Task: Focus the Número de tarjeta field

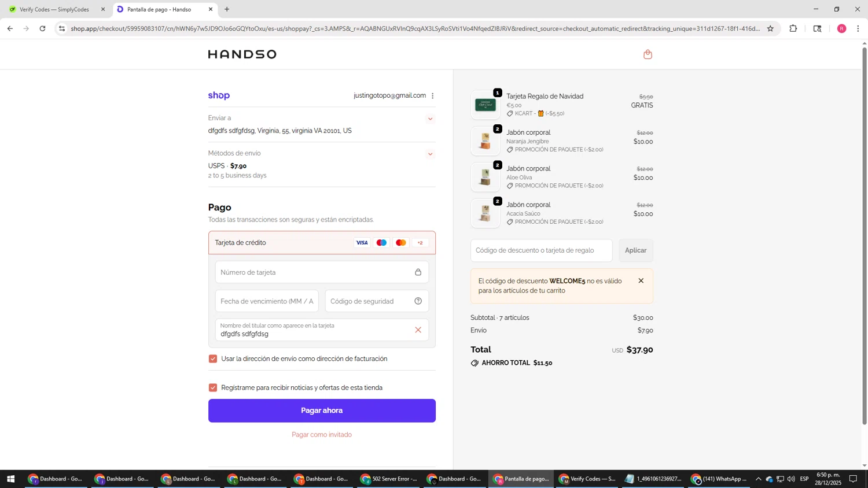Action: click(x=322, y=272)
